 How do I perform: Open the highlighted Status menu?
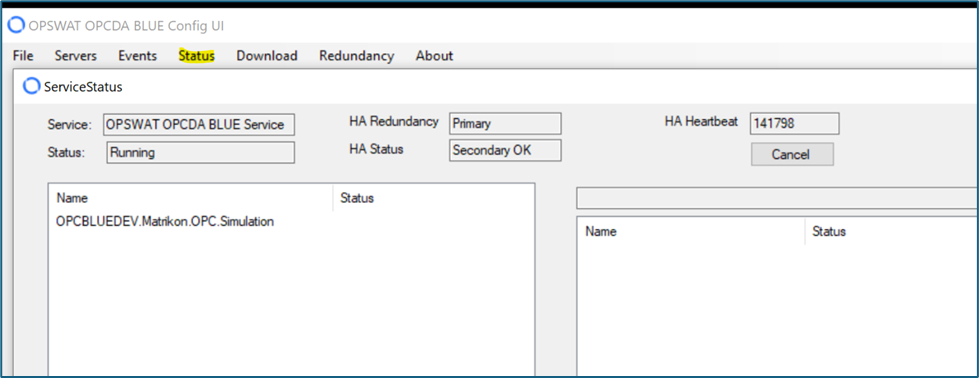click(x=197, y=56)
